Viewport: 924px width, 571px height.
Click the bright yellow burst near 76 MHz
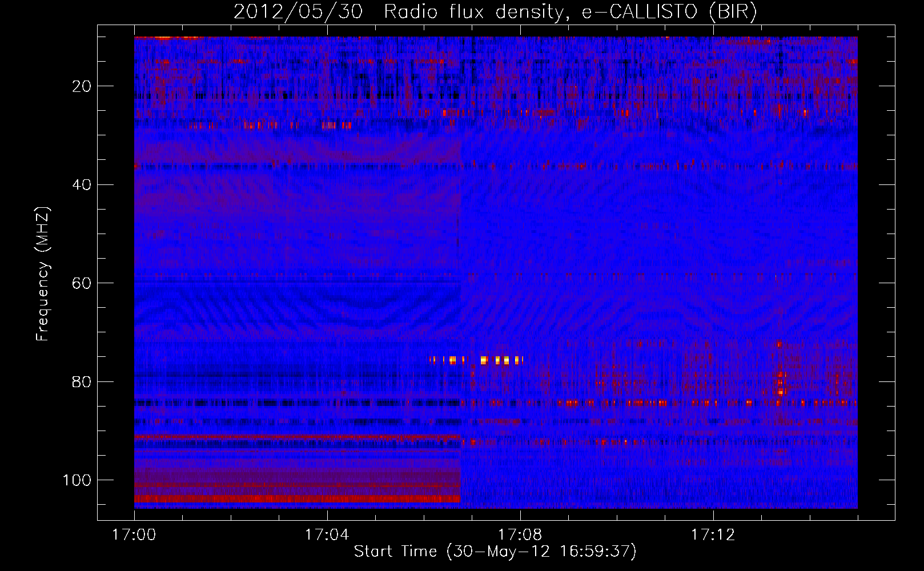(476, 360)
